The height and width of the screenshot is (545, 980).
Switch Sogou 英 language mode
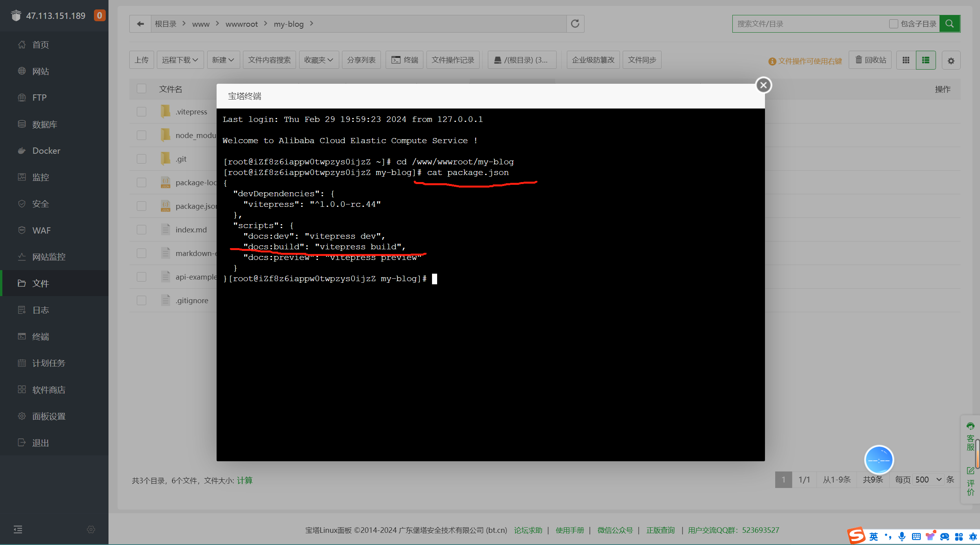tap(873, 536)
